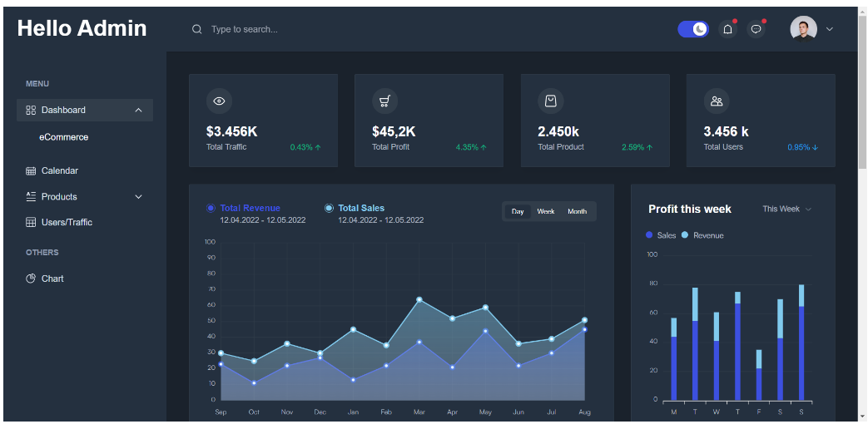Open the Chart menu item

pyautogui.click(x=85, y=279)
